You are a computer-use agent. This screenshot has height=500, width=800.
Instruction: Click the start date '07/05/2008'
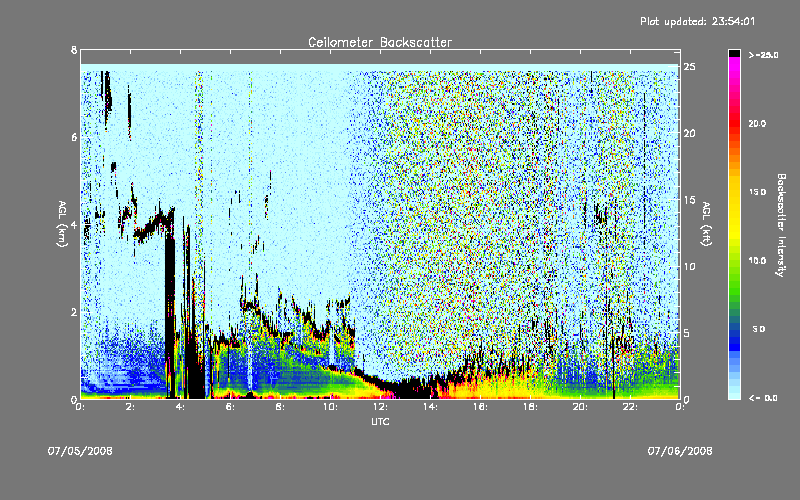[x=80, y=451]
